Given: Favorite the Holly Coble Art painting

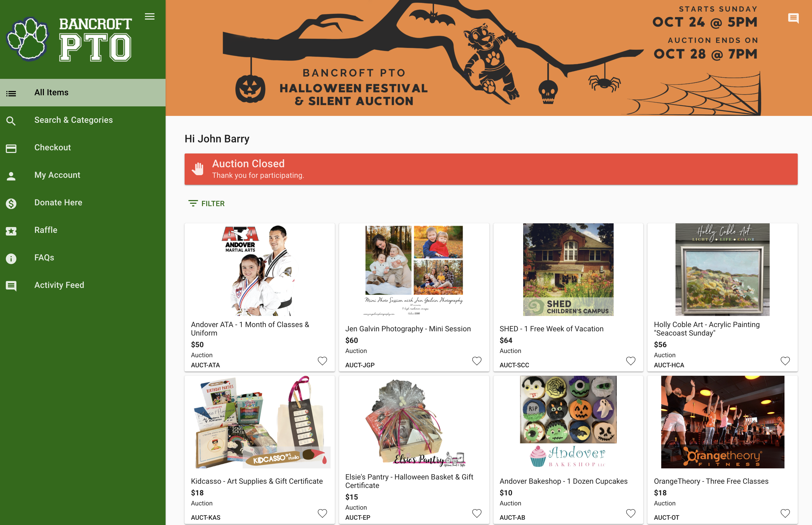Looking at the screenshot, I should click(x=785, y=361).
